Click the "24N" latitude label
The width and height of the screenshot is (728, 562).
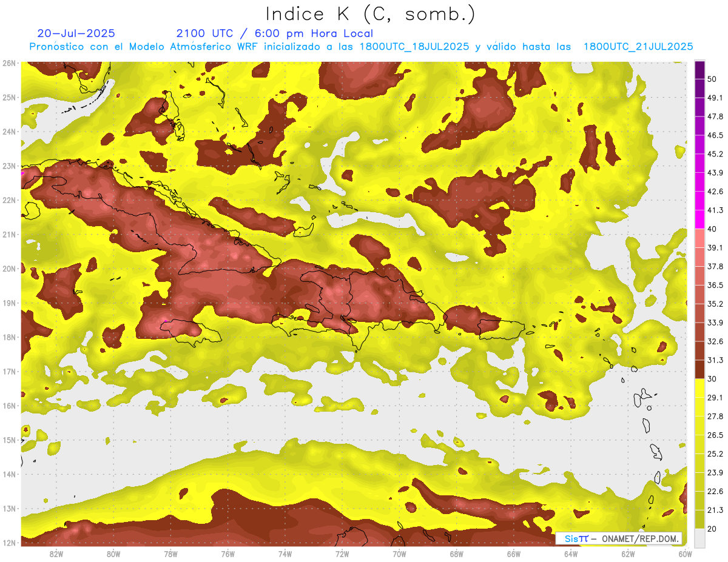(9, 132)
